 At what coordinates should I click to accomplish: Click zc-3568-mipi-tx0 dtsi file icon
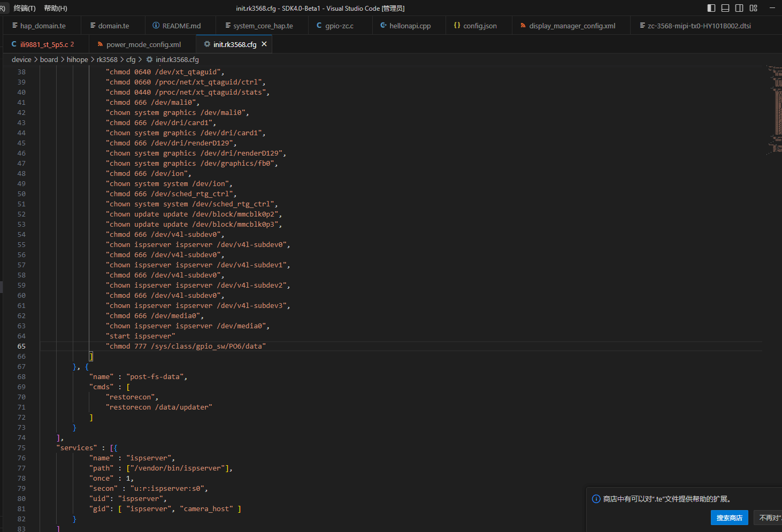642,25
